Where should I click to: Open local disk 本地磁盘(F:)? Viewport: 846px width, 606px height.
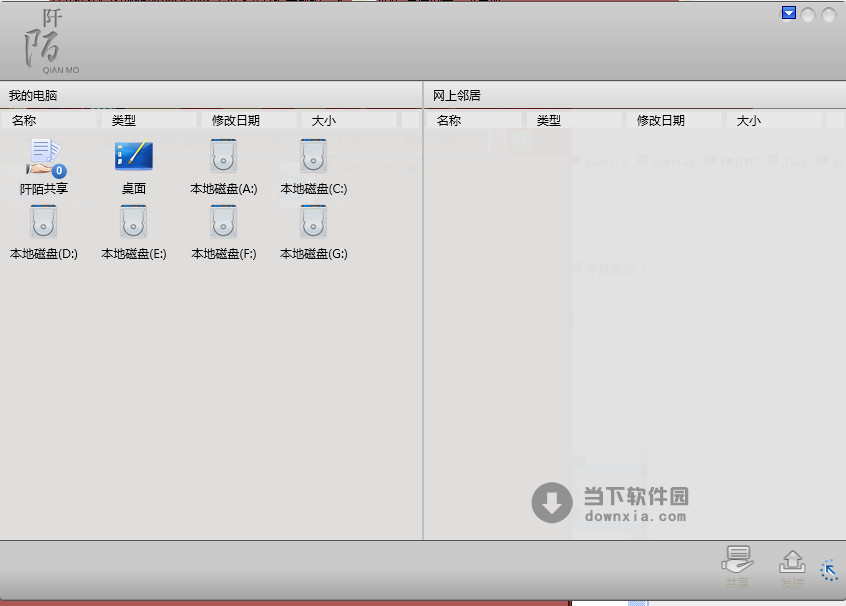pyautogui.click(x=224, y=223)
